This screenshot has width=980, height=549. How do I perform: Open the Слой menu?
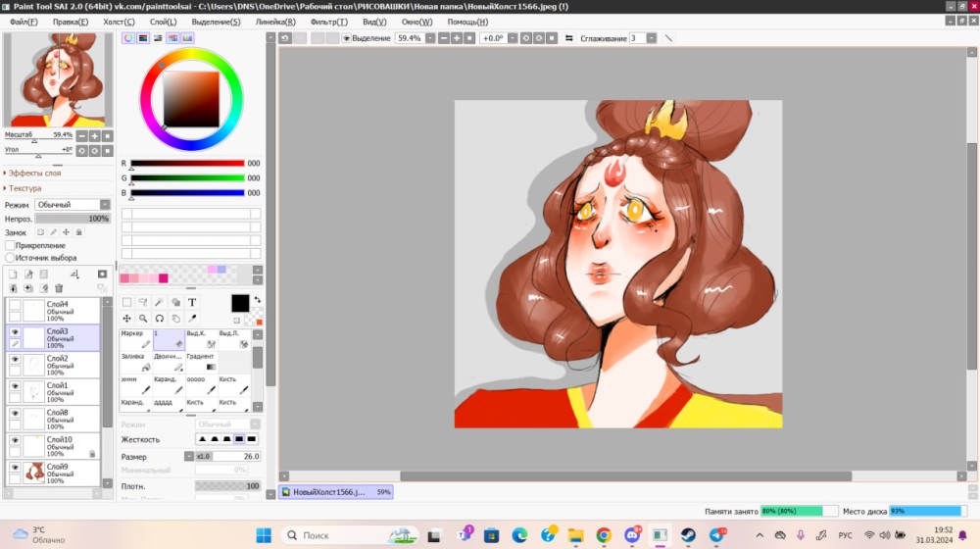[163, 22]
